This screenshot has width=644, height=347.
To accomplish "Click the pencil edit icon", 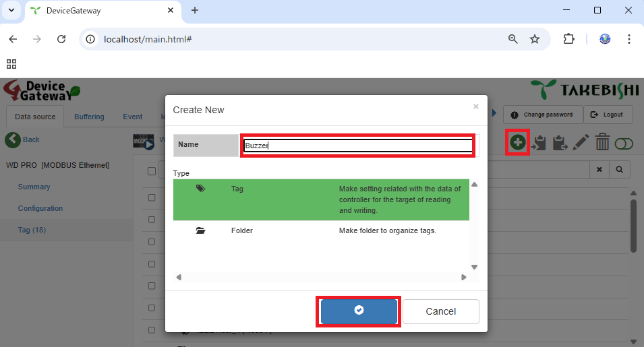I will pyautogui.click(x=581, y=142).
